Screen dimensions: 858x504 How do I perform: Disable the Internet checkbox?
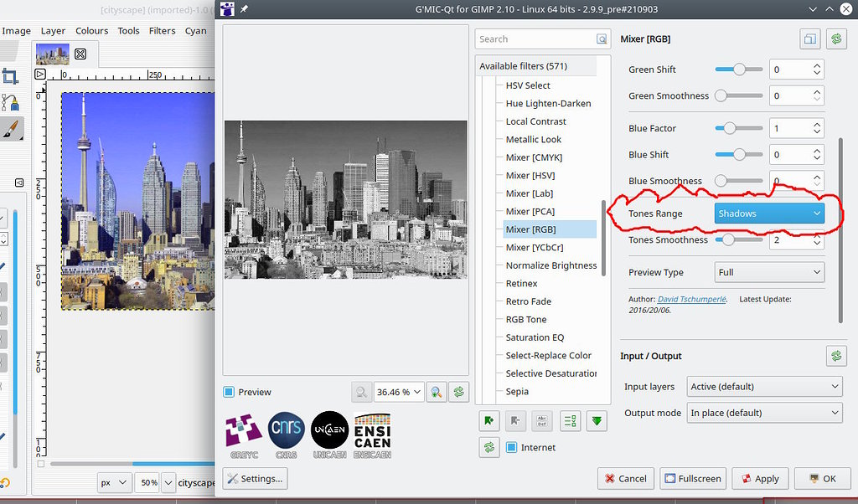point(514,447)
